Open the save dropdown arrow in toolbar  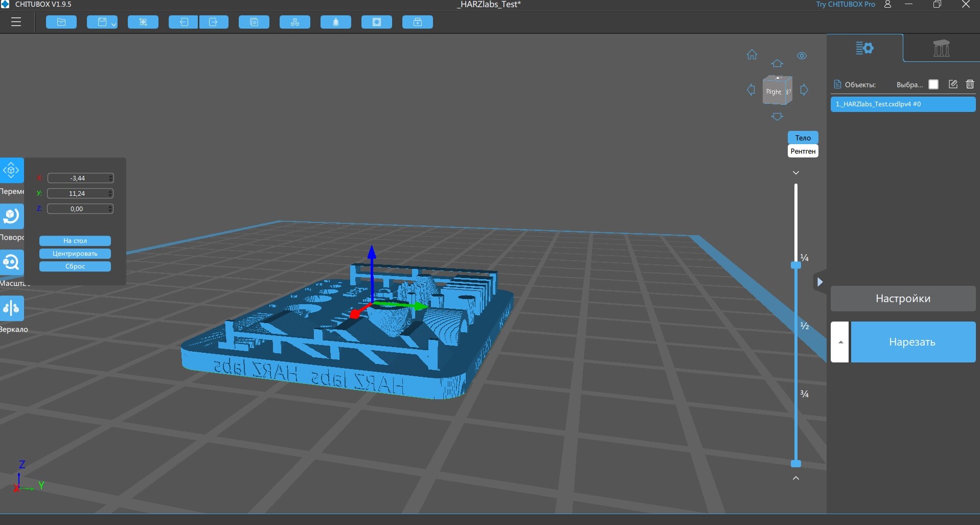tap(113, 24)
